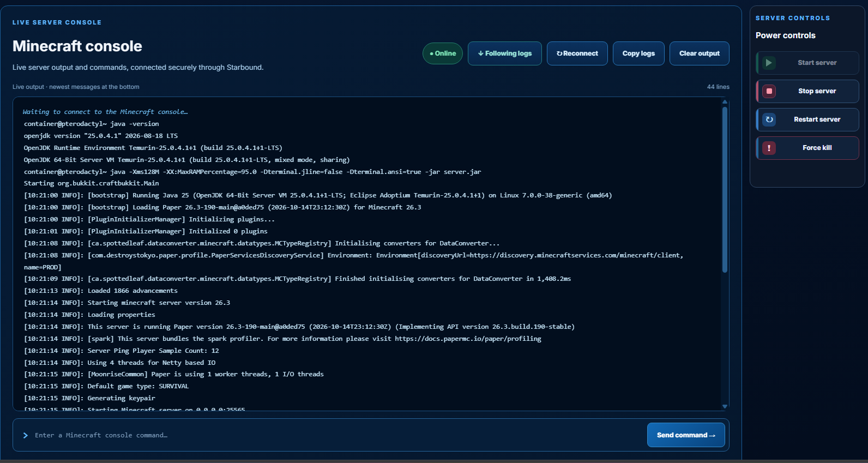The image size is (868, 463).
Task: Send the command with Send command button
Action: click(x=686, y=435)
